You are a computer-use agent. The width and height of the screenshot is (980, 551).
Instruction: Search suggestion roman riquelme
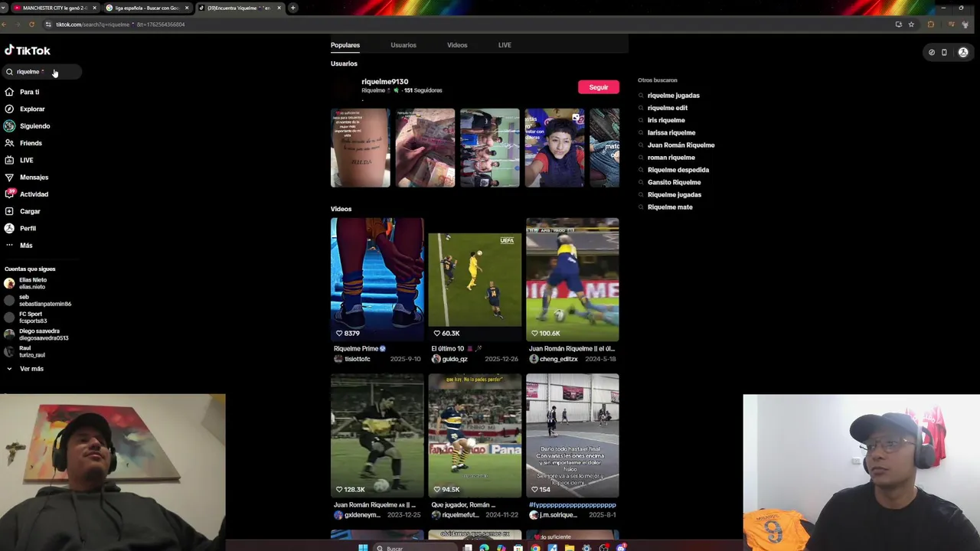(671, 158)
